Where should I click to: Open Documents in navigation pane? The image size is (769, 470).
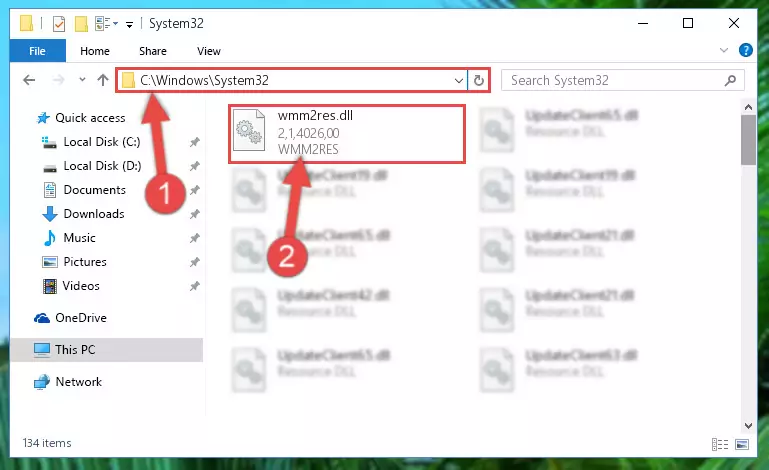pos(85,190)
